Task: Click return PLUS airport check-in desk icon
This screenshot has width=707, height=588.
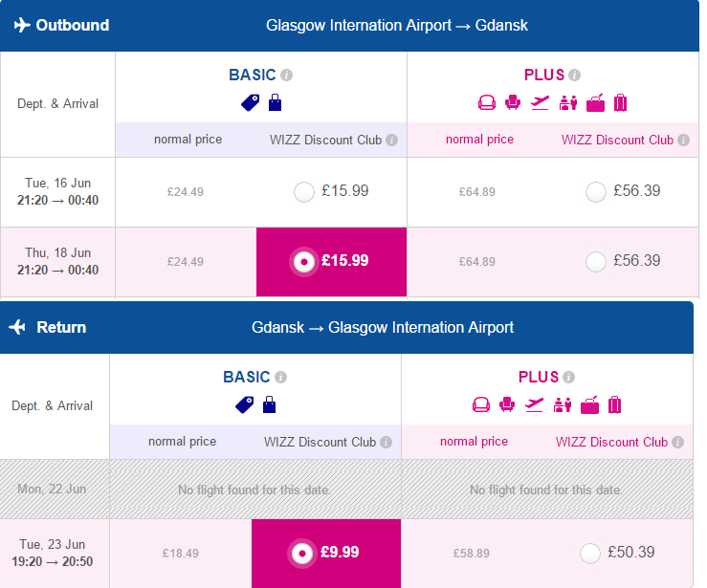Action: click(563, 405)
